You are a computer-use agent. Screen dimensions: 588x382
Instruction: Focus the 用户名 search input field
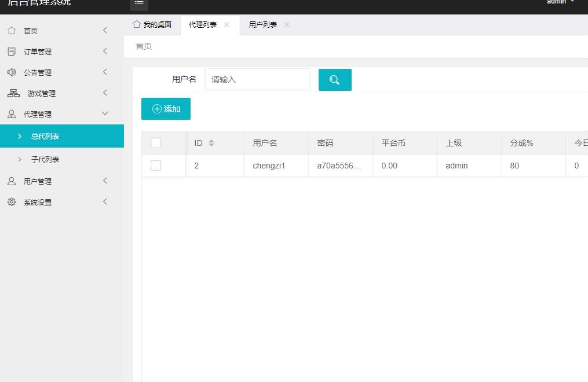pyautogui.click(x=258, y=79)
